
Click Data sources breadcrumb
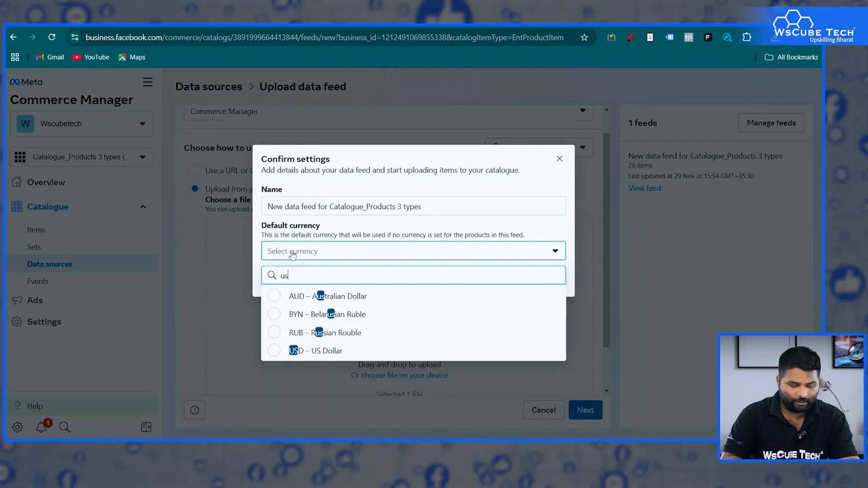point(209,87)
